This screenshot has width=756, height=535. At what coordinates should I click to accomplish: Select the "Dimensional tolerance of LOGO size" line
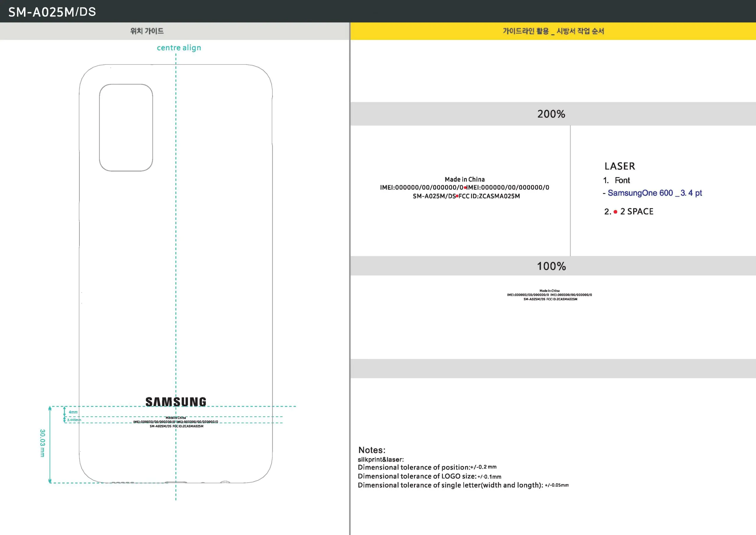pos(429,476)
